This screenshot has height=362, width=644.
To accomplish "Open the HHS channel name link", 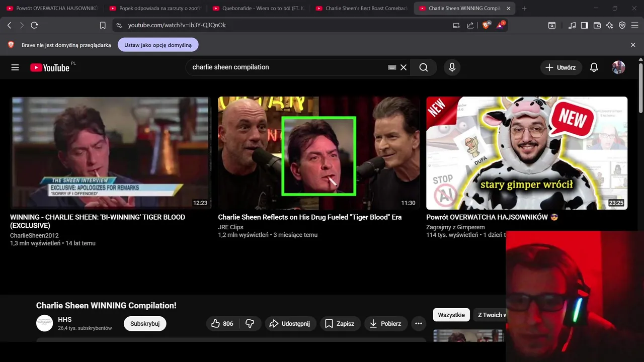I will point(65,320).
